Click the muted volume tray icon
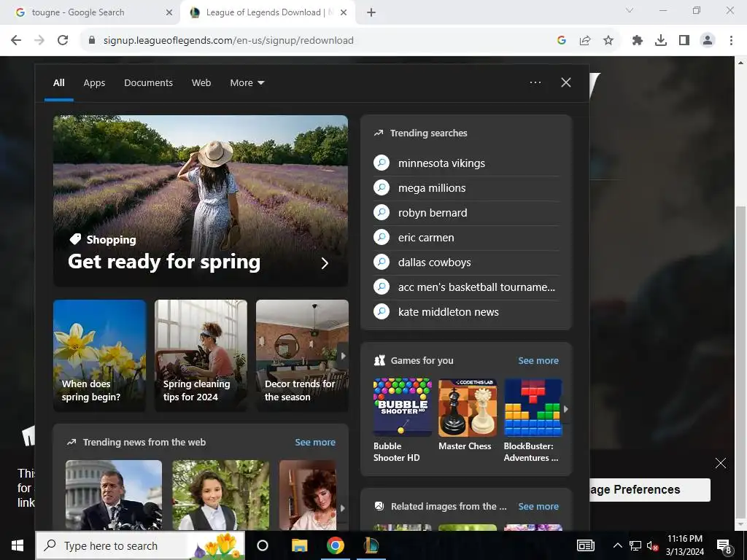Screen dimensions: 747x560 click(x=652, y=545)
